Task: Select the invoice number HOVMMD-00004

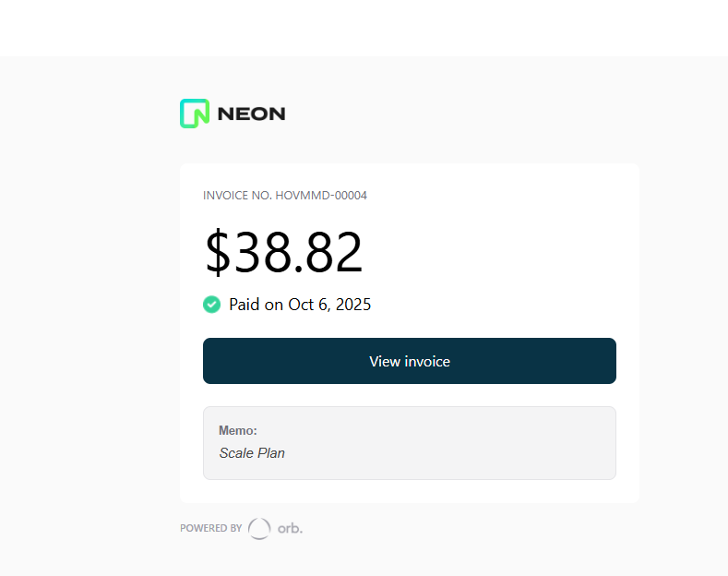Action: click(321, 196)
